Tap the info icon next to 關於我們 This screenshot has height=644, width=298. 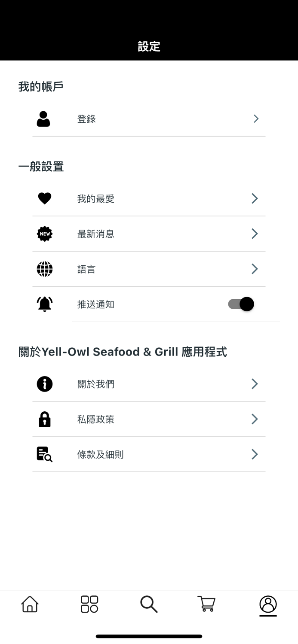(45, 384)
